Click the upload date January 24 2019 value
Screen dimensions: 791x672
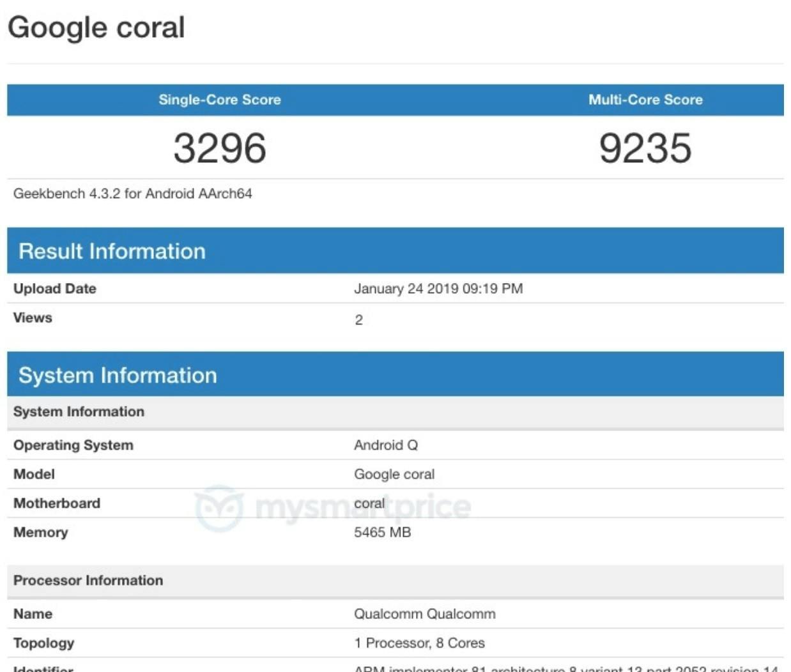[x=438, y=289]
